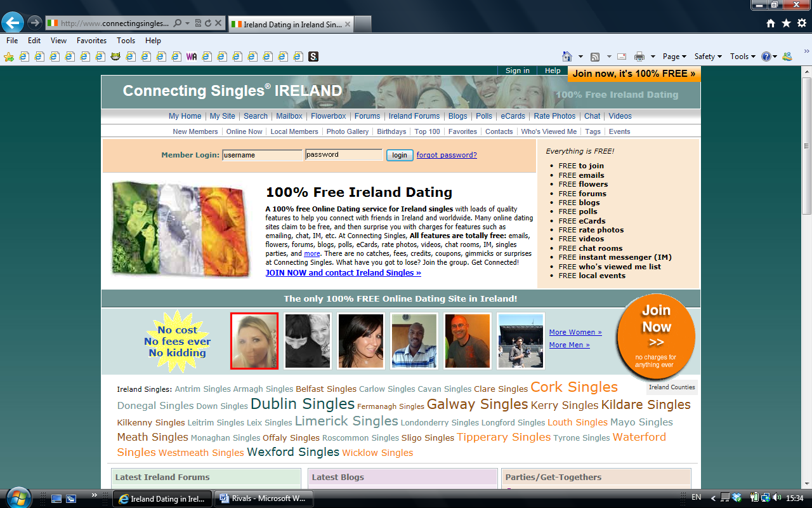Click the browser Forward arrow button

[35, 23]
